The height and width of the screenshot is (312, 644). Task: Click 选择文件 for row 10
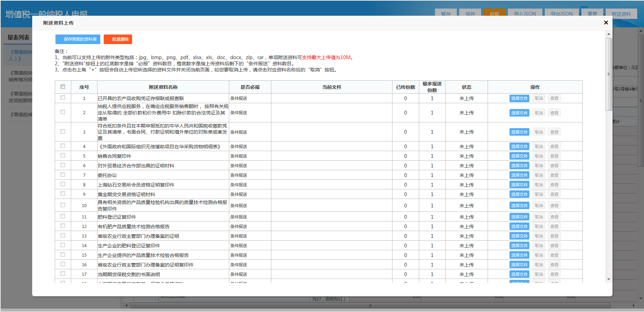point(519,205)
